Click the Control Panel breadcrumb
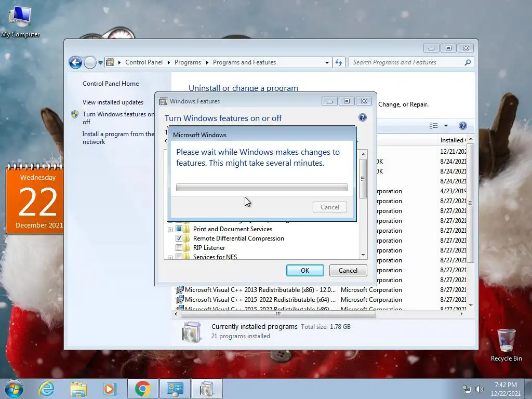This screenshot has width=532, height=399. (x=144, y=62)
